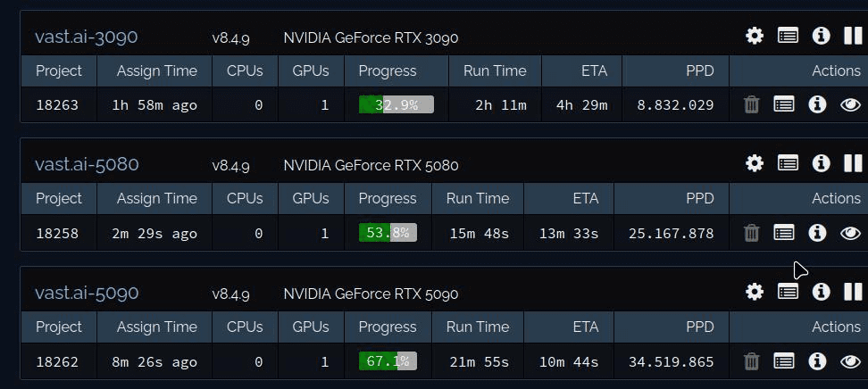Delete work unit 18263 with the trash icon
This screenshot has width=868, height=389.
[x=752, y=104]
